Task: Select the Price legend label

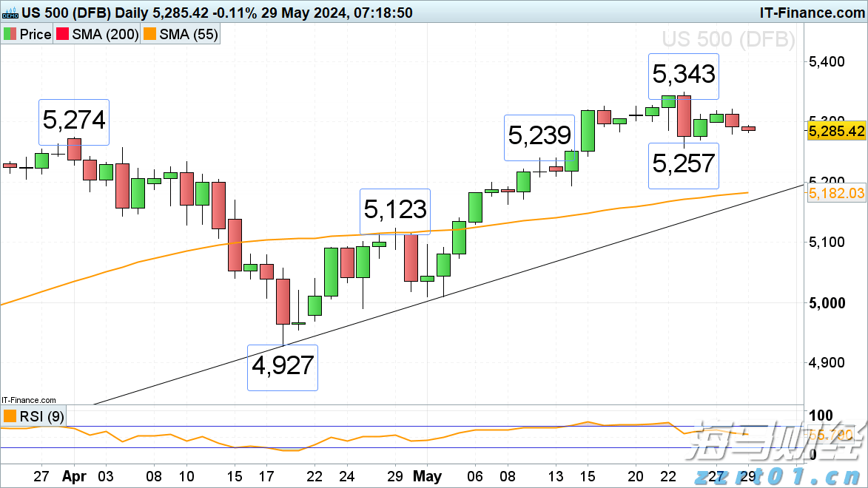Action: tap(35, 35)
